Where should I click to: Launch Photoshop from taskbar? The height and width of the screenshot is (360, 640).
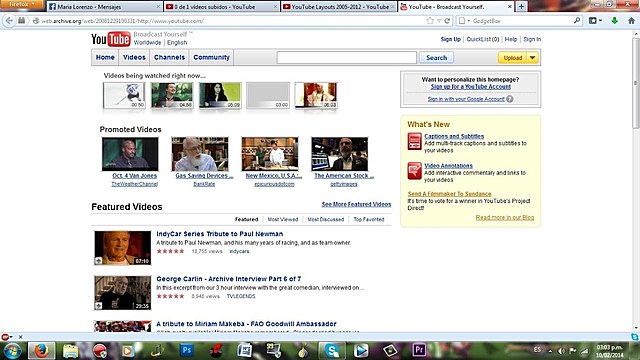tap(187, 350)
